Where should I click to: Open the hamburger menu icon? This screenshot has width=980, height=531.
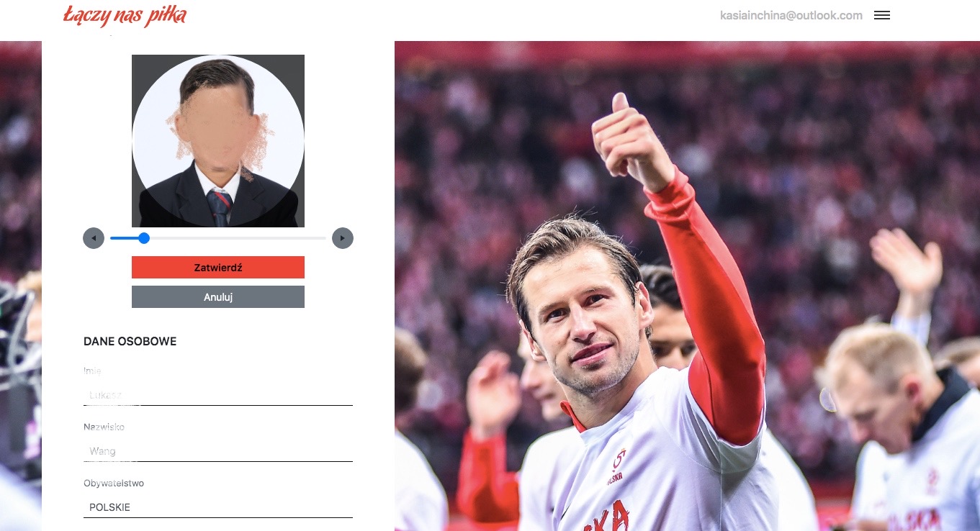[x=882, y=15]
